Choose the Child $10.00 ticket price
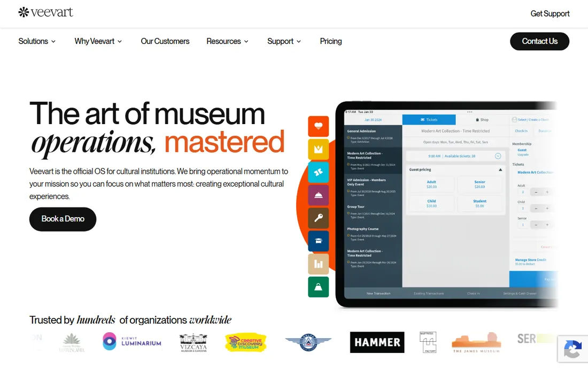 coord(431,203)
